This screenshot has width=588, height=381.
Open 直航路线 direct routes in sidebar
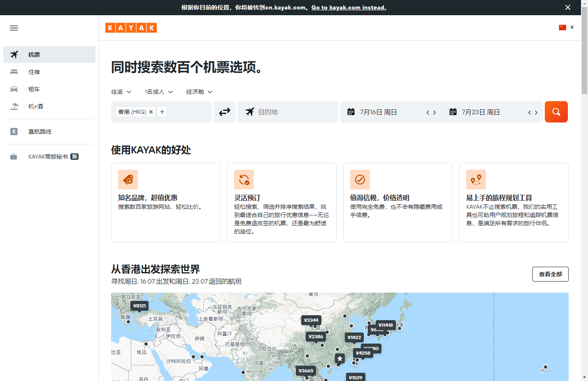coord(49,132)
